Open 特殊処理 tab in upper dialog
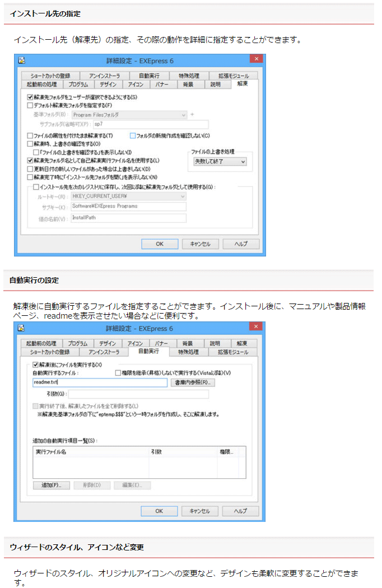Screen dimensions: 382x588 pos(189,76)
